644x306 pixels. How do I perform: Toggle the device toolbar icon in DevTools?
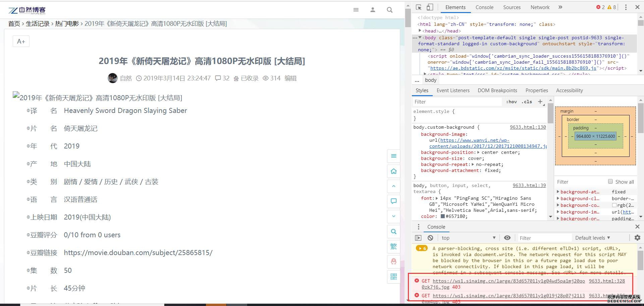click(430, 7)
